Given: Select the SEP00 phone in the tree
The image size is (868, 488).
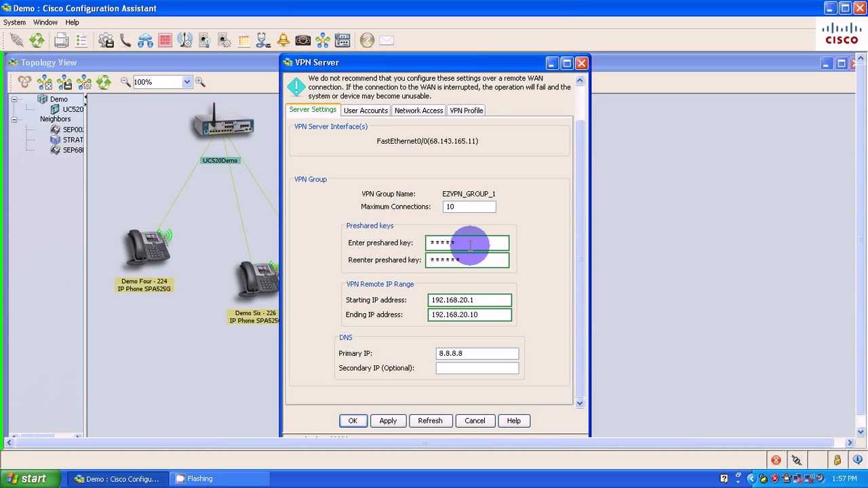Looking at the screenshot, I should click(67, 129).
